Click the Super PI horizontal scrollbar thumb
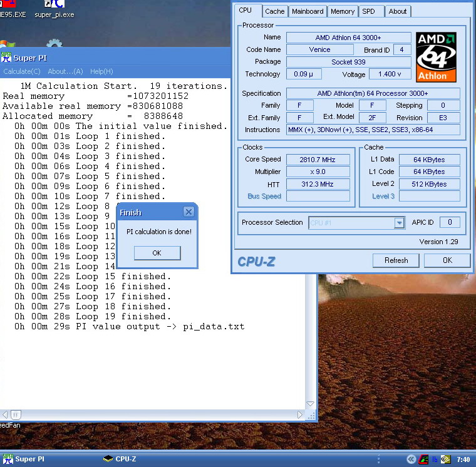This screenshot has height=467, width=476. click(16, 414)
